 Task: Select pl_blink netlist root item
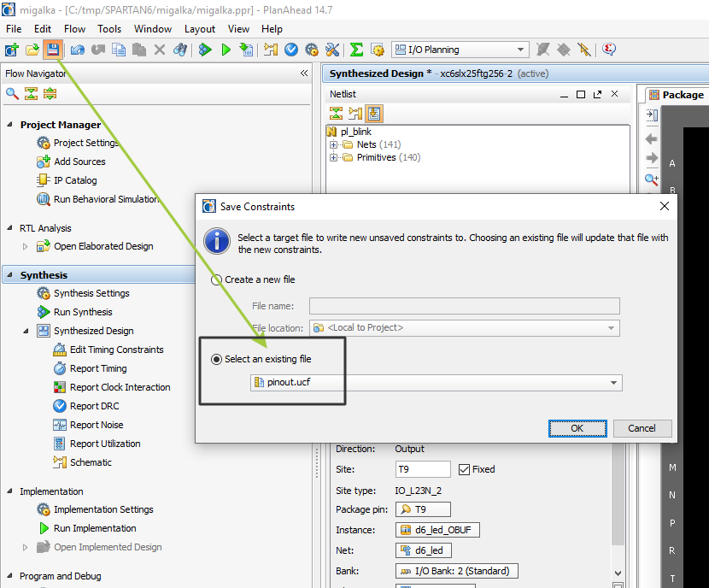point(349,132)
